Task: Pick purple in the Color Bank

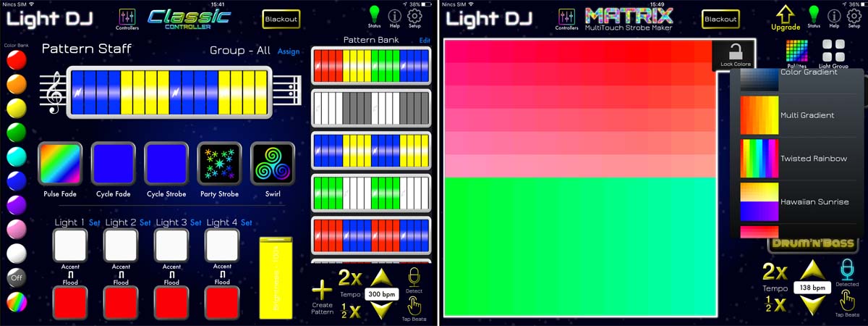Action: pyautogui.click(x=15, y=205)
